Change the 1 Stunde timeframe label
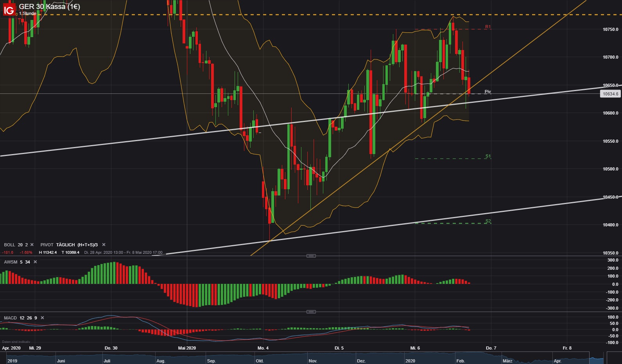The width and height of the screenshot is (622, 364). tap(28, 13)
